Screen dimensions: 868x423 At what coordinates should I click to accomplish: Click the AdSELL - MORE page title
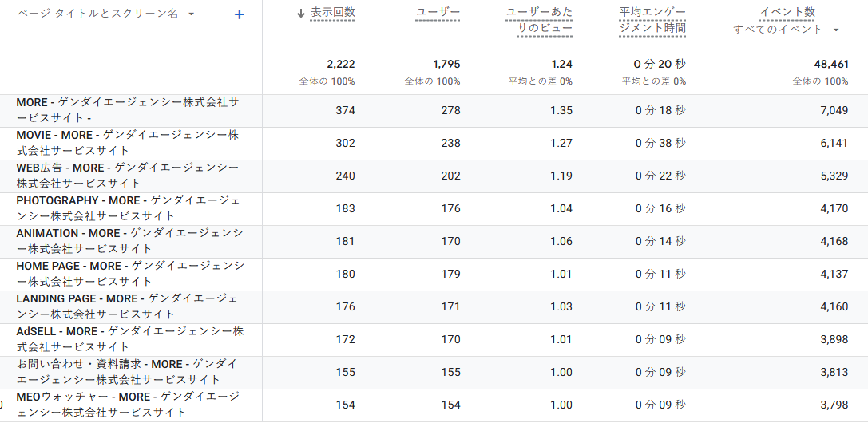click(128, 339)
